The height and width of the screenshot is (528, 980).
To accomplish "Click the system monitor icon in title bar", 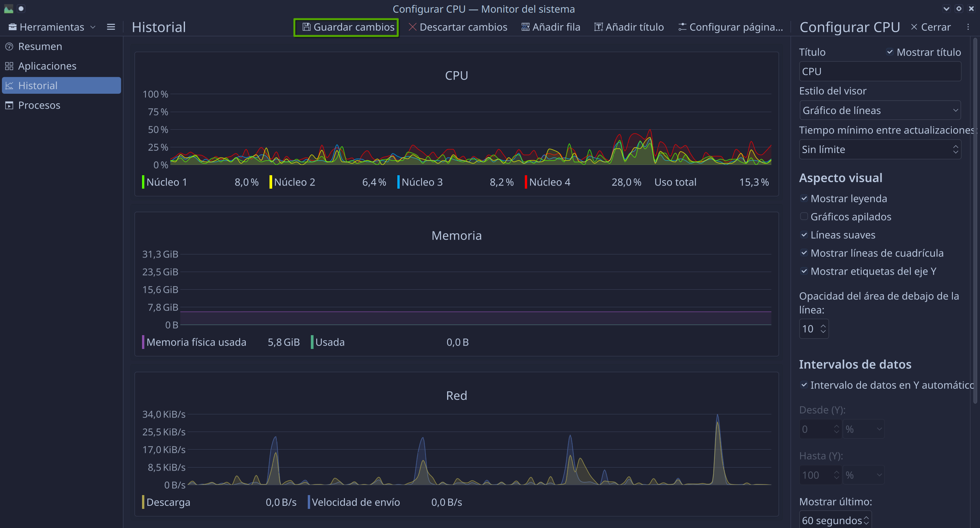I will [8, 8].
